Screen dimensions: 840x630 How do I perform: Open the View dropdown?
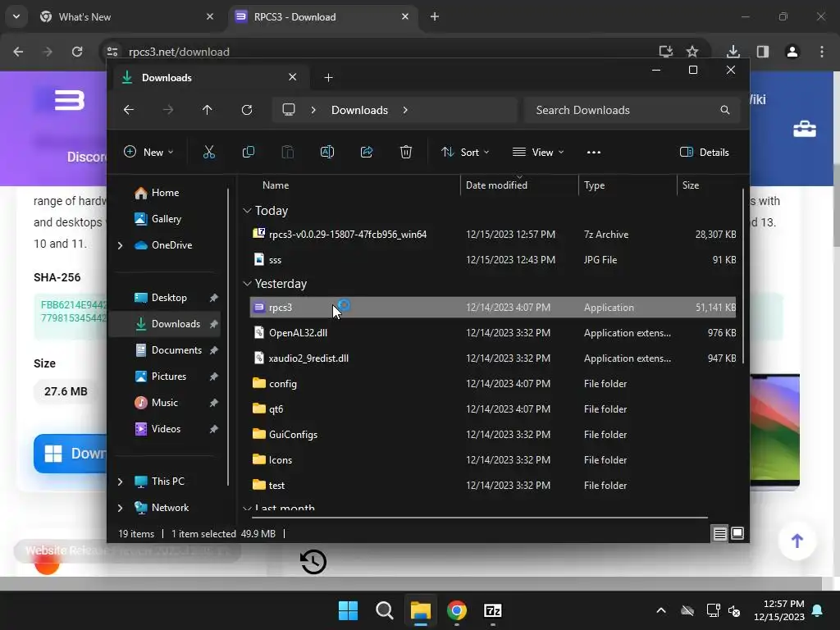tap(538, 152)
